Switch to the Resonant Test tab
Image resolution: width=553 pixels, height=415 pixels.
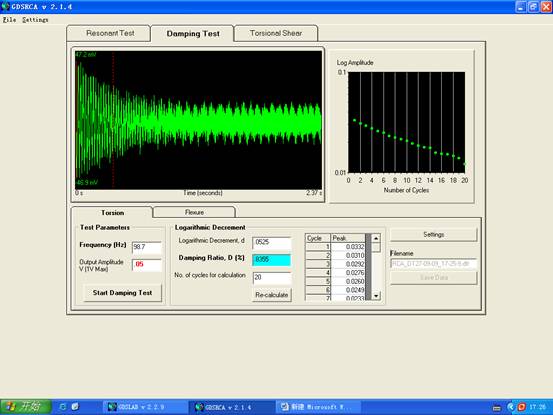click(x=110, y=33)
